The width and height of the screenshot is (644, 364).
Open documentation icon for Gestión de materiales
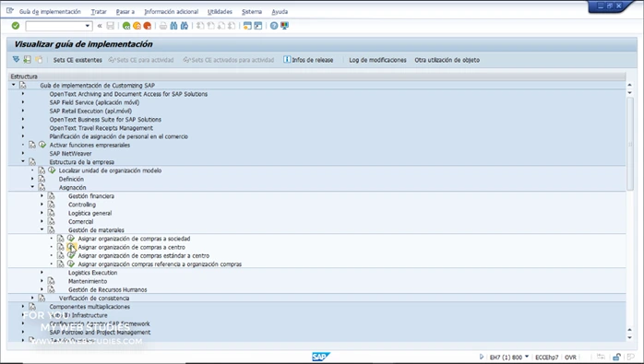51,229
